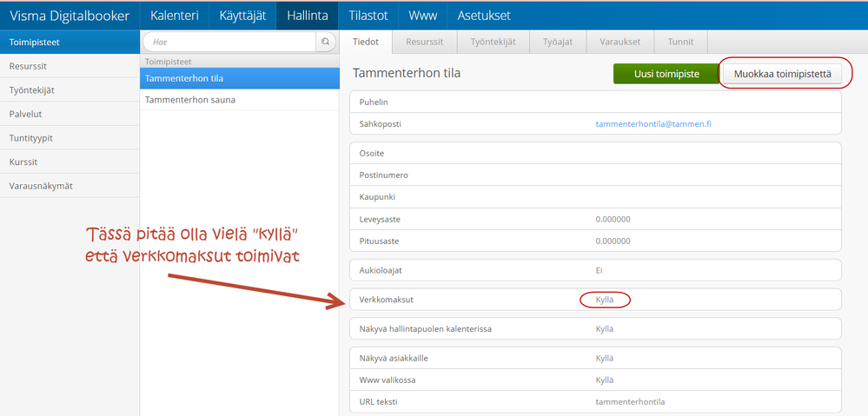
Task: Click the Aukioloajat value Ei
Action: 599,270
